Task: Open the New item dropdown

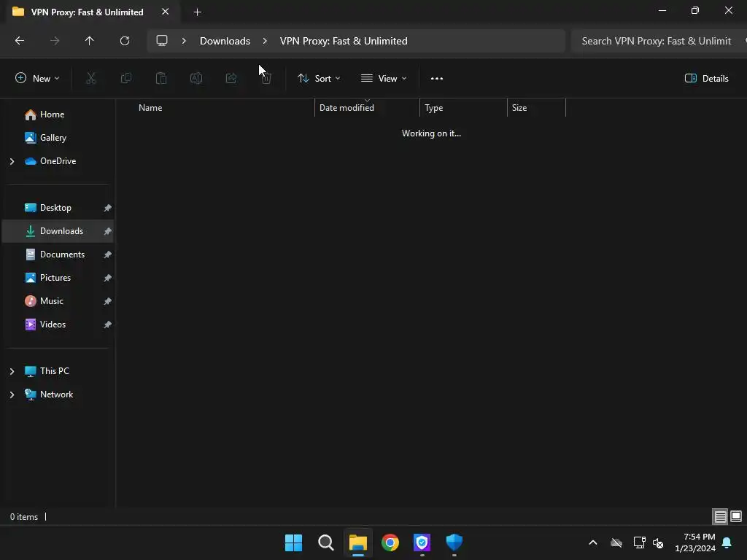Action: point(37,79)
